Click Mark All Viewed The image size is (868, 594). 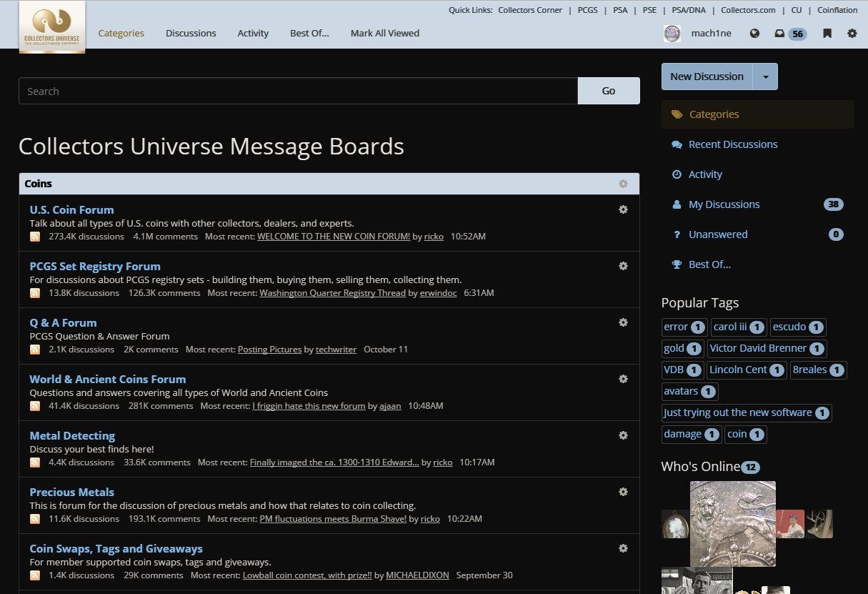[385, 33]
